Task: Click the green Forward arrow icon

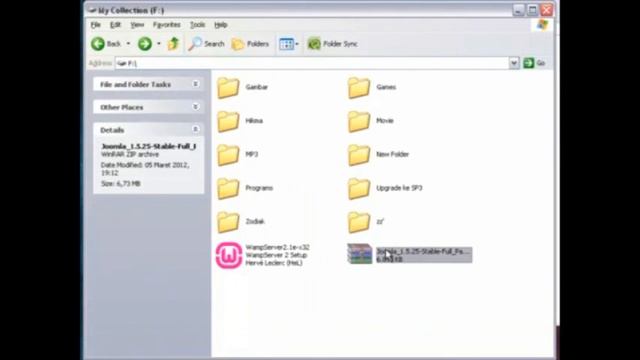Action: [144, 44]
